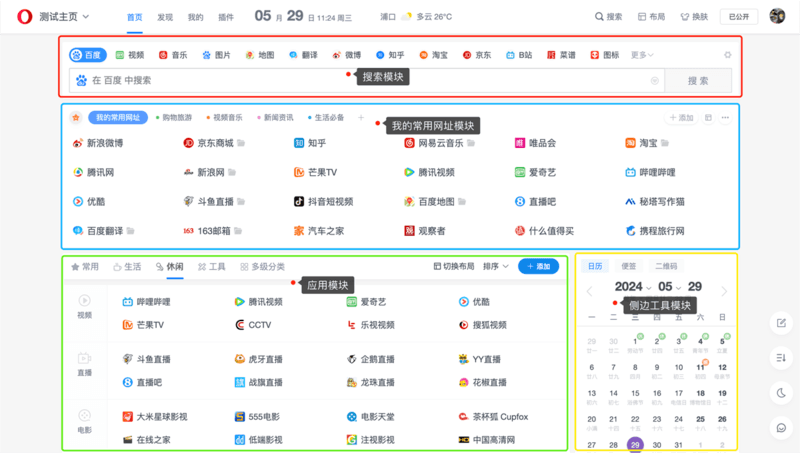This screenshot has height=453, width=800.
Task: Click 添加 in the bookmarks module
Action: (682, 118)
